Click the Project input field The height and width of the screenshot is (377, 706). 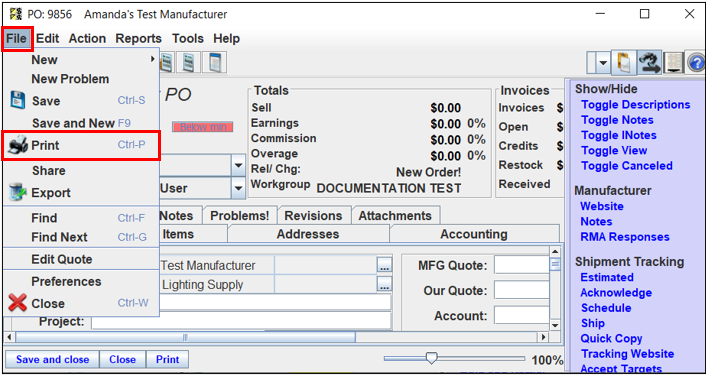click(x=241, y=321)
